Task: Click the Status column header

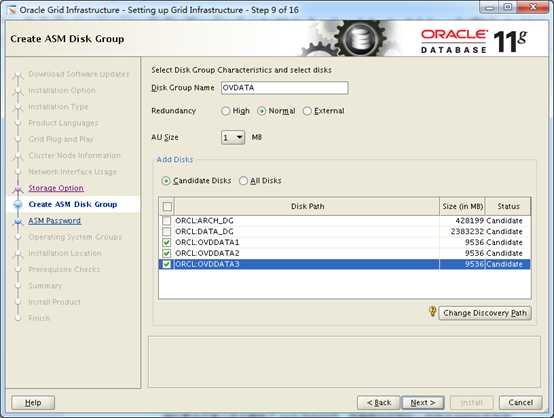Action: pyautogui.click(x=508, y=206)
